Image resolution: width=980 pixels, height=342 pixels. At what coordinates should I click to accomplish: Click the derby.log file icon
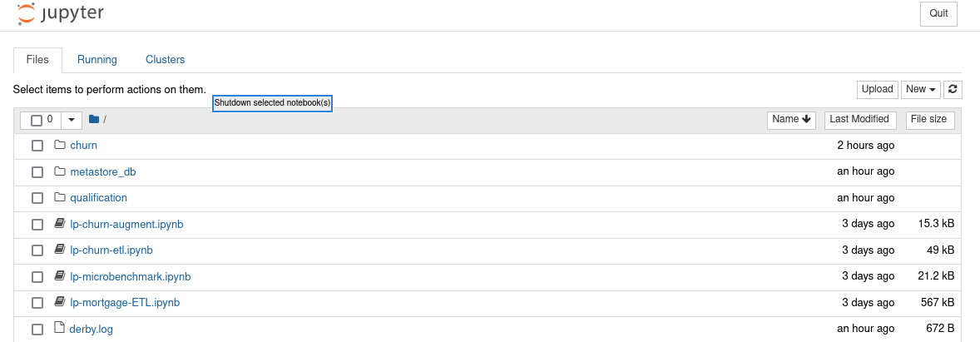pyautogui.click(x=59, y=328)
